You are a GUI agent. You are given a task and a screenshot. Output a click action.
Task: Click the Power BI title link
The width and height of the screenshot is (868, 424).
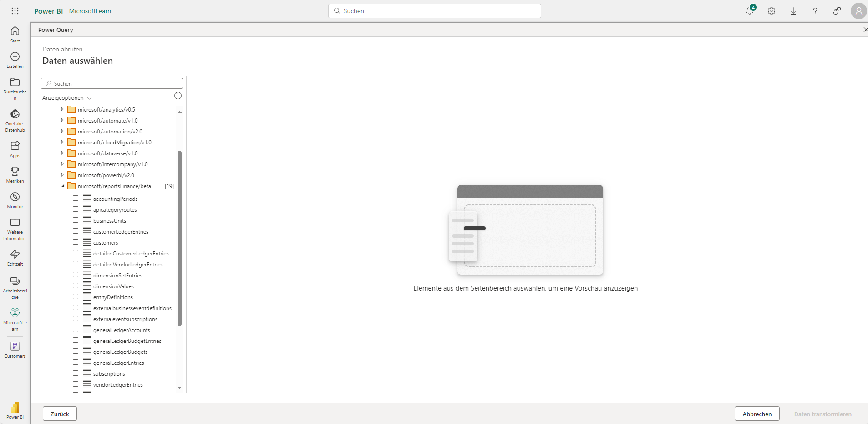tap(49, 11)
